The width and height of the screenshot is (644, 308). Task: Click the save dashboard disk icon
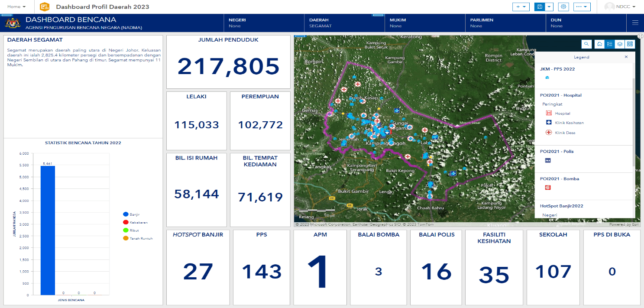[540, 6]
